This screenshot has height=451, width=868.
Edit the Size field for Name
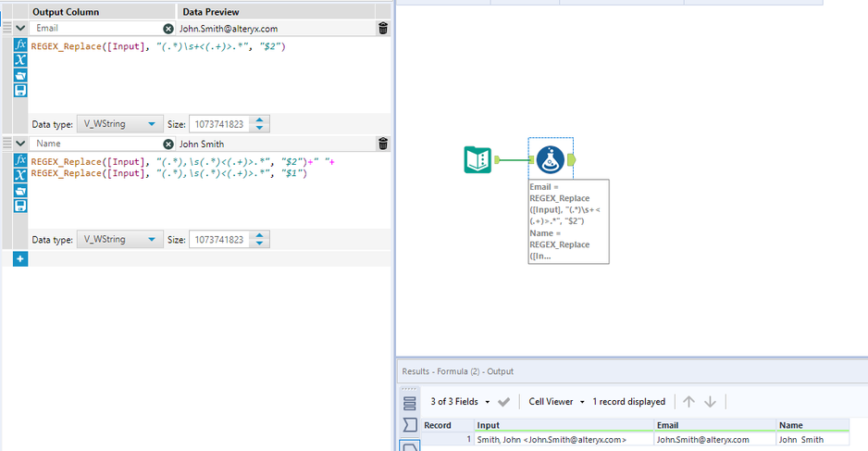219,239
